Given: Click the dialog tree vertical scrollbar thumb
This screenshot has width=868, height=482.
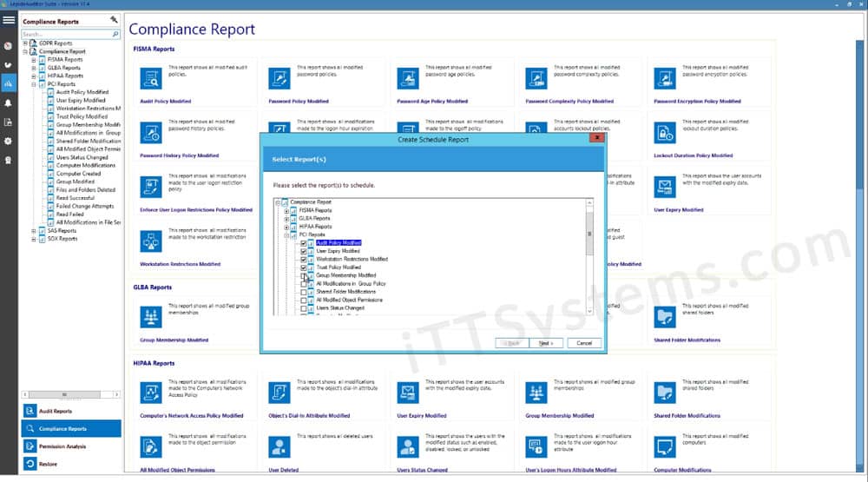Looking at the screenshot, I should pos(589,234).
